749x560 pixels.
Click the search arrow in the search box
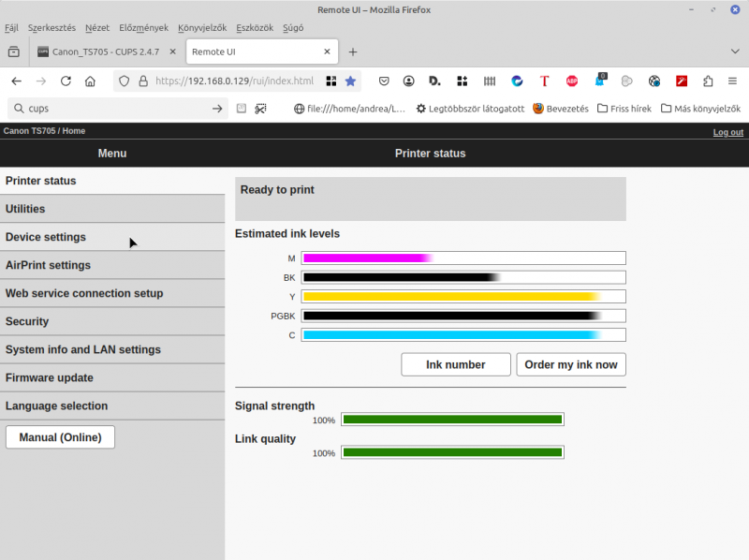(x=217, y=109)
